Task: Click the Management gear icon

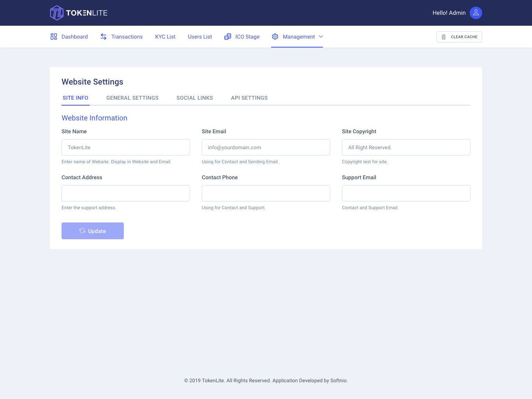Action: click(x=275, y=36)
